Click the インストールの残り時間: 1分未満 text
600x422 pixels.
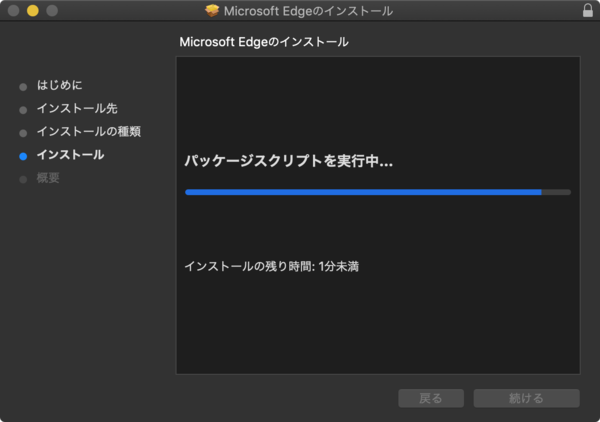pos(272,266)
